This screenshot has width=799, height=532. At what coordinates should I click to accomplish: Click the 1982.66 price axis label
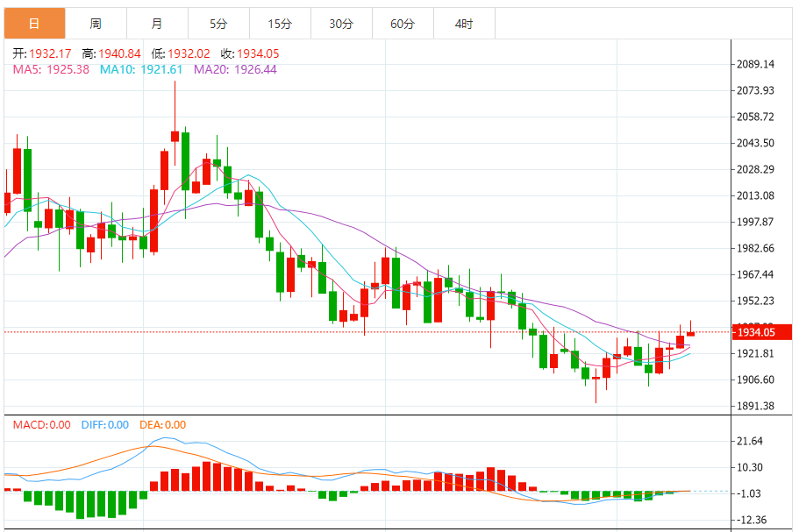755,248
